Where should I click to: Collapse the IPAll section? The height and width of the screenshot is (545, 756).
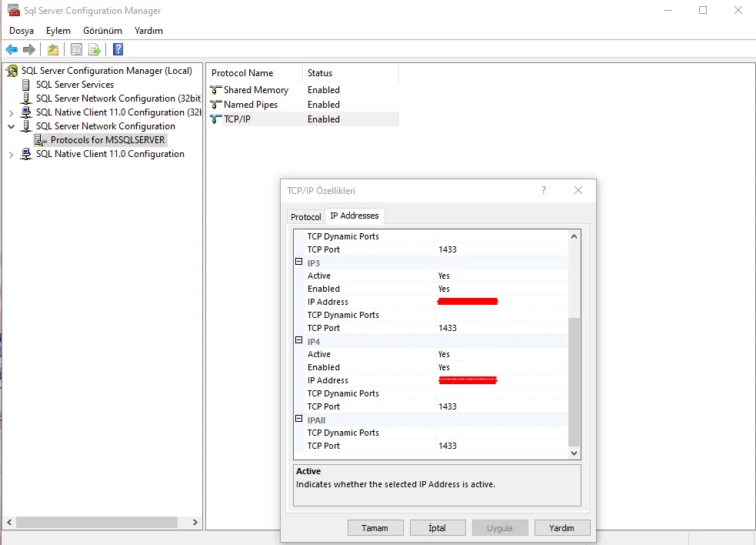[x=298, y=419]
